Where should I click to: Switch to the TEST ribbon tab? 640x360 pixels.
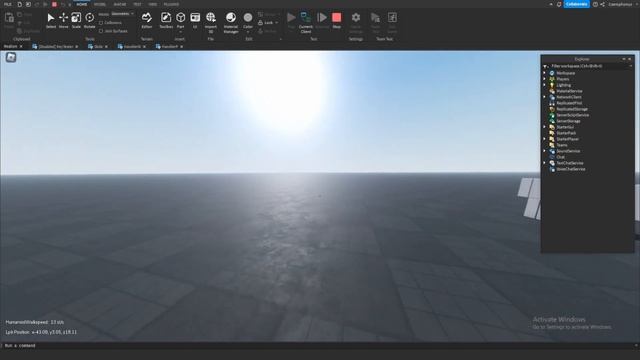pyautogui.click(x=137, y=4)
